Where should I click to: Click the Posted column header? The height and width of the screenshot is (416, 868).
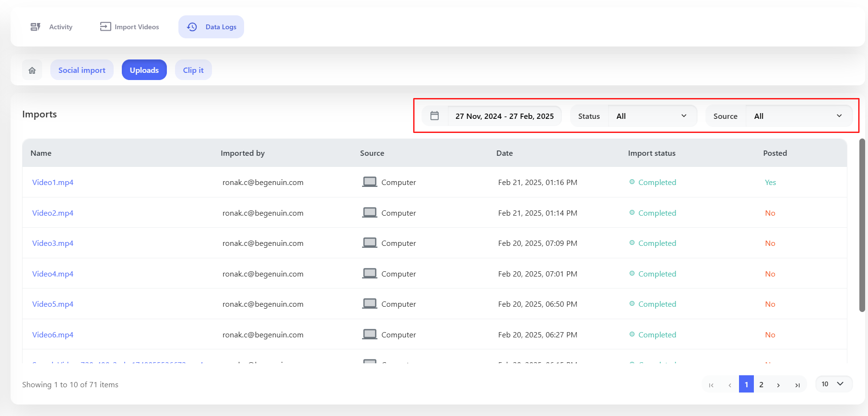point(775,153)
